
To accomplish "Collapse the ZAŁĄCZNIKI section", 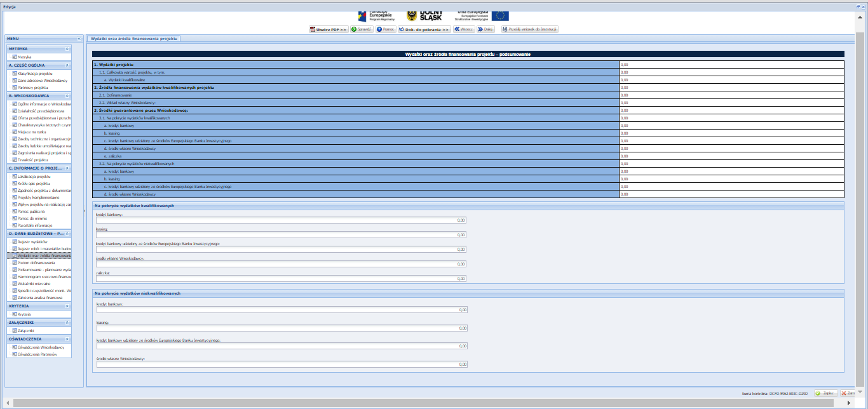I will pyautogui.click(x=67, y=323).
